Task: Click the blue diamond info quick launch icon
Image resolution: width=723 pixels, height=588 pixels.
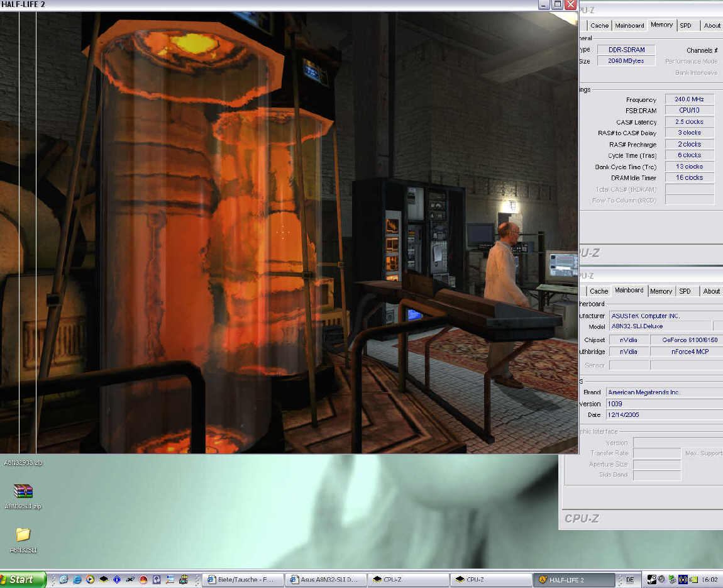Action: pos(117,579)
